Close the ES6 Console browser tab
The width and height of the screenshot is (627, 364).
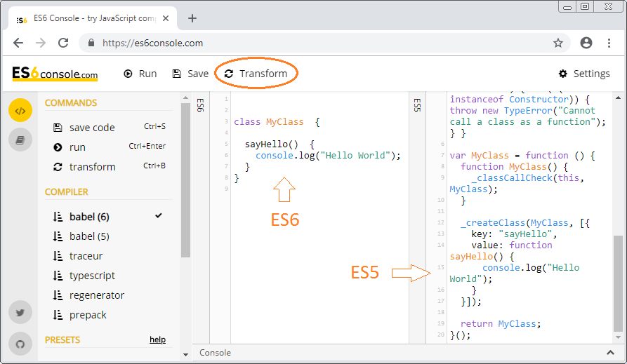coord(166,18)
